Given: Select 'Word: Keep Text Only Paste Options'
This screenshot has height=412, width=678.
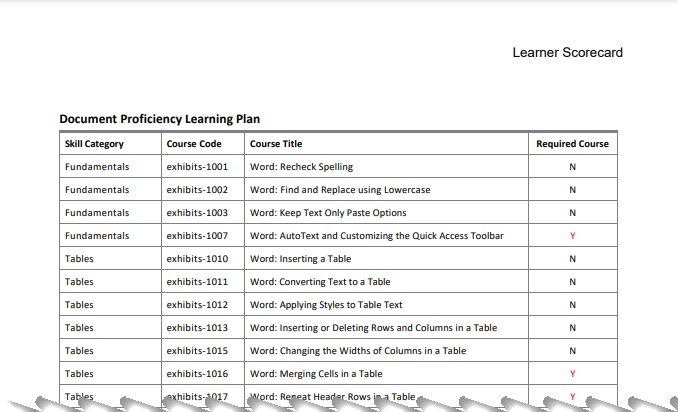Looking at the screenshot, I should [x=328, y=213].
